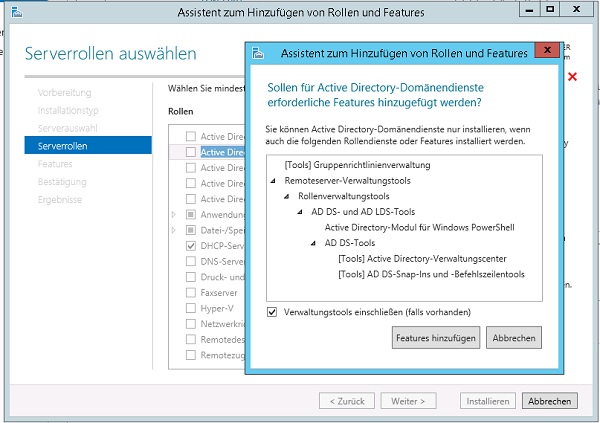Select Active Directory-Modul für Windows PowerShell
The width and height of the screenshot is (600, 423).
pyautogui.click(x=419, y=227)
